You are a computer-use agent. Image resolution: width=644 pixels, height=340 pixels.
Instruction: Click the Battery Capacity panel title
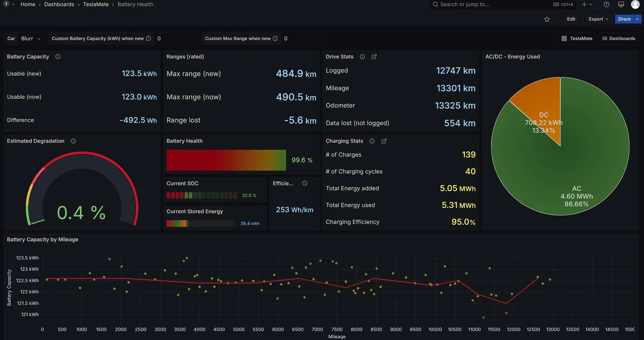point(28,57)
